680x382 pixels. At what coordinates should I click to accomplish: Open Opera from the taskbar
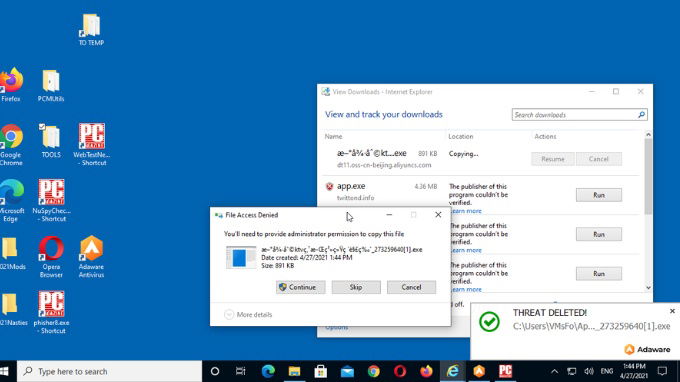click(400, 371)
